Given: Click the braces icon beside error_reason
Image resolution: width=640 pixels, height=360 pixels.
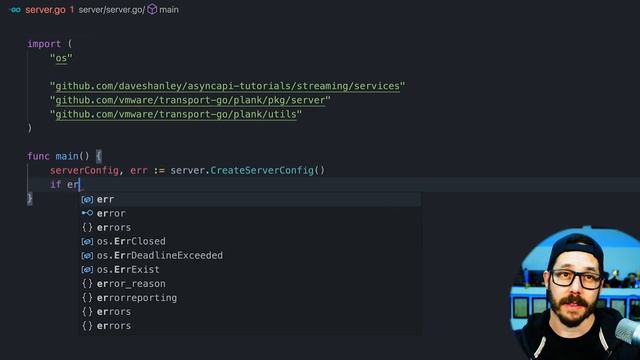Looking at the screenshot, I should [x=87, y=284].
